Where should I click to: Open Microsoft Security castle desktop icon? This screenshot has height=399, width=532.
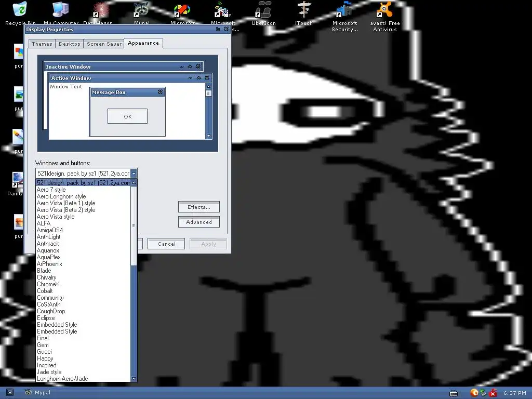(x=344, y=16)
